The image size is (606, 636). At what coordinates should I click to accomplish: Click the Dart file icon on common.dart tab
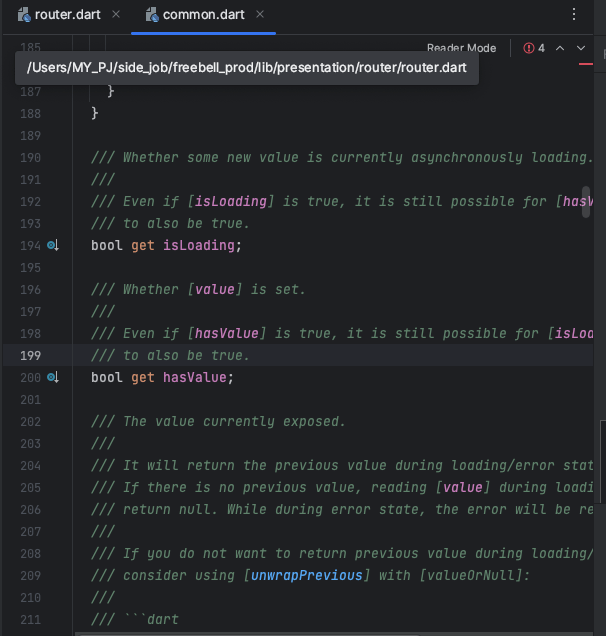pyautogui.click(x=152, y=15)
